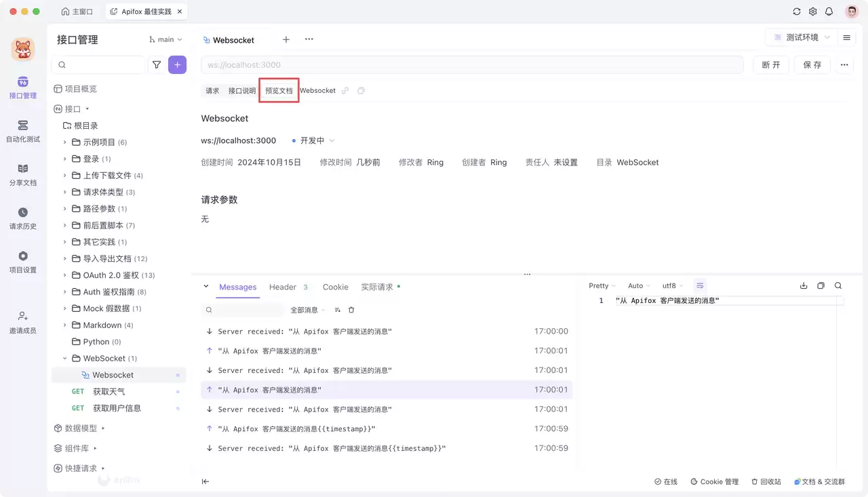Click the 在线 status indicator
The width and height of the screenshot is (868, 497).
tap(666, 481)
